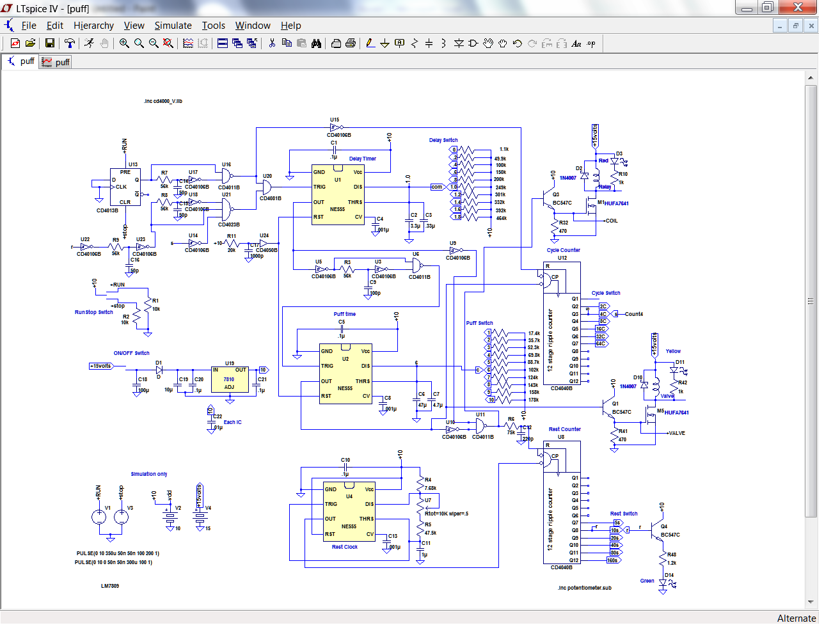Open the Control Panel hammer icon
Image resolution: width=840 pixels, height=630 pixels.
tap(70, 43)
